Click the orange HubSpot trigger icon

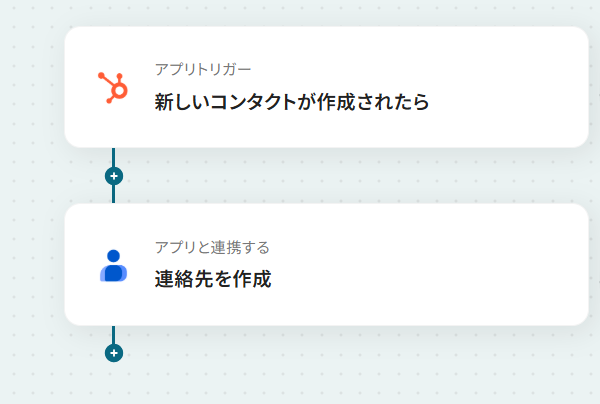point(113,88)
